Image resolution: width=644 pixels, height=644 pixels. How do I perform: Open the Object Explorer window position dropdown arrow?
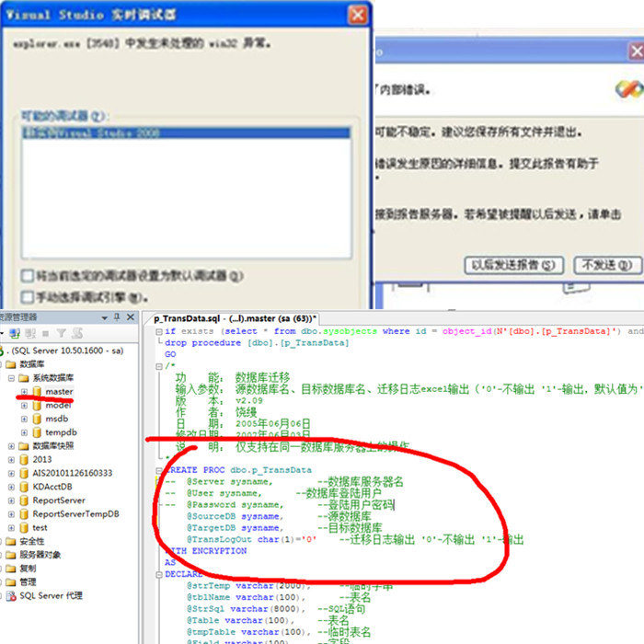click(104, 318)
